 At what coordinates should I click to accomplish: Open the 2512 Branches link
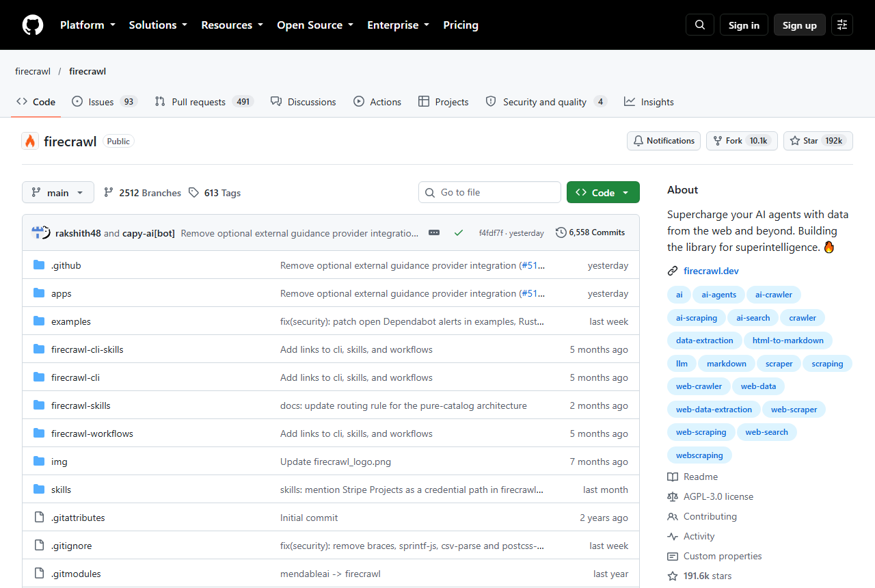(142, 193)
